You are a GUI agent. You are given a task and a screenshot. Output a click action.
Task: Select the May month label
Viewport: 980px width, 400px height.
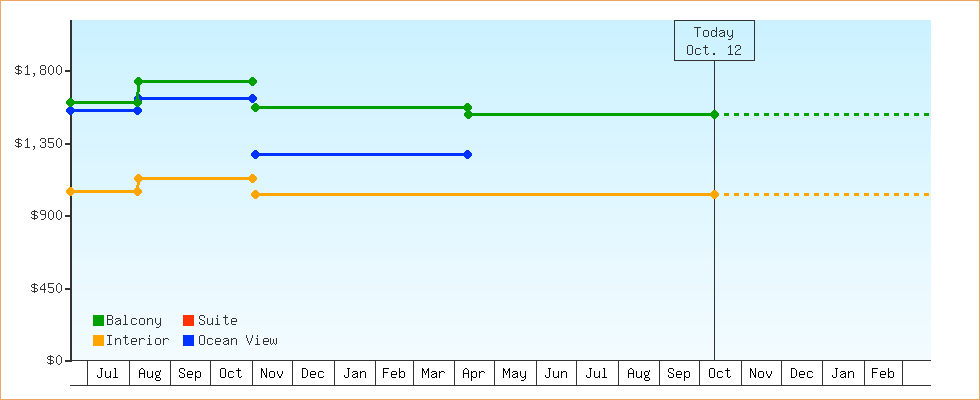pyautogui.click(x=515, y=374)
